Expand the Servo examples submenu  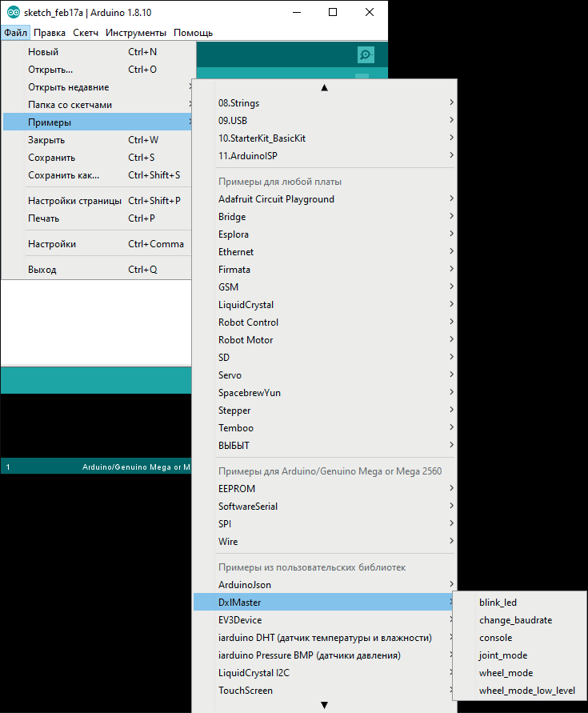coord(230,375)
